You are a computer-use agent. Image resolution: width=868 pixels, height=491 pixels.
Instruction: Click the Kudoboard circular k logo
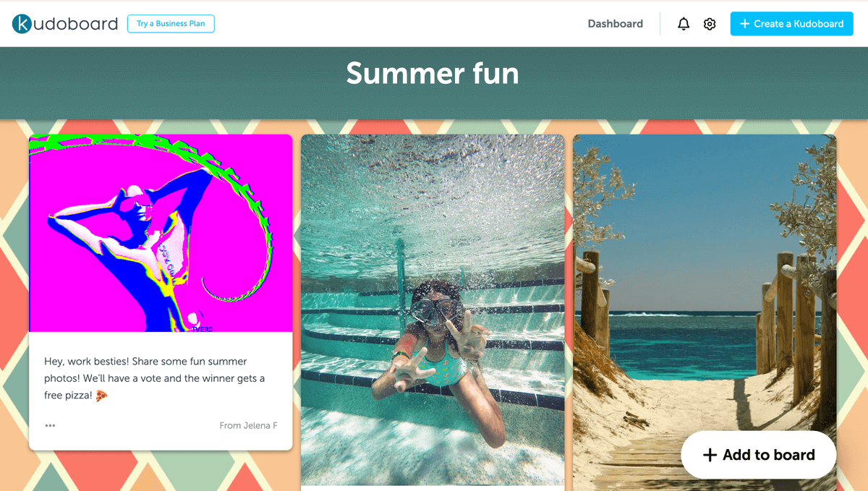tap(22, 24)
